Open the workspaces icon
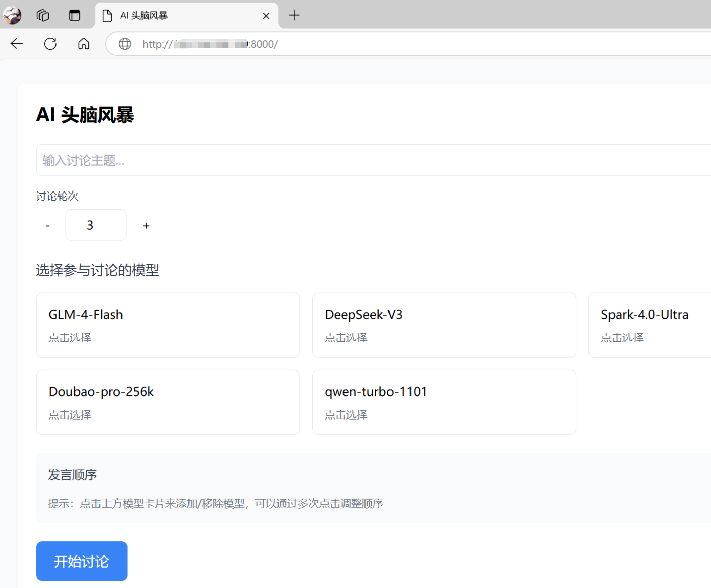This screenshot has height=588, width=711. (x=43, y=15)
